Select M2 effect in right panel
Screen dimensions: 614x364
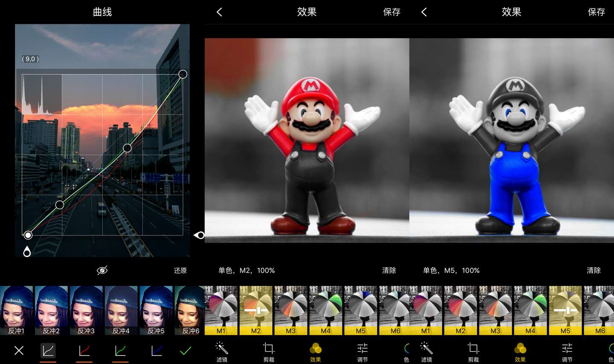[x=460, y=310]
